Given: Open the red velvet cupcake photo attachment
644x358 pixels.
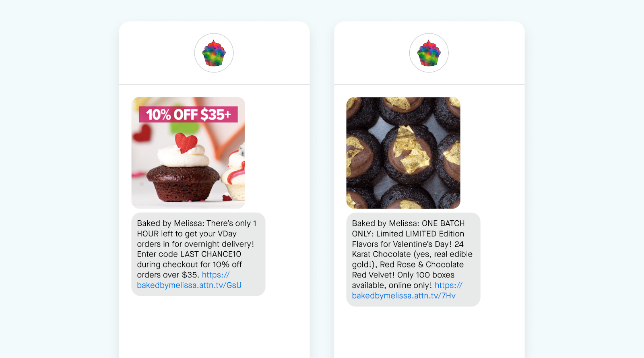Looking at the screenshot, I should 188,153.
